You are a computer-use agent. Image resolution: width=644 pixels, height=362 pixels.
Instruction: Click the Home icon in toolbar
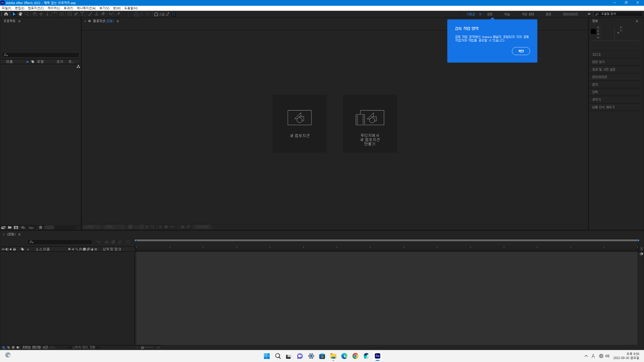pyautogui.click(x=6, y=14)
